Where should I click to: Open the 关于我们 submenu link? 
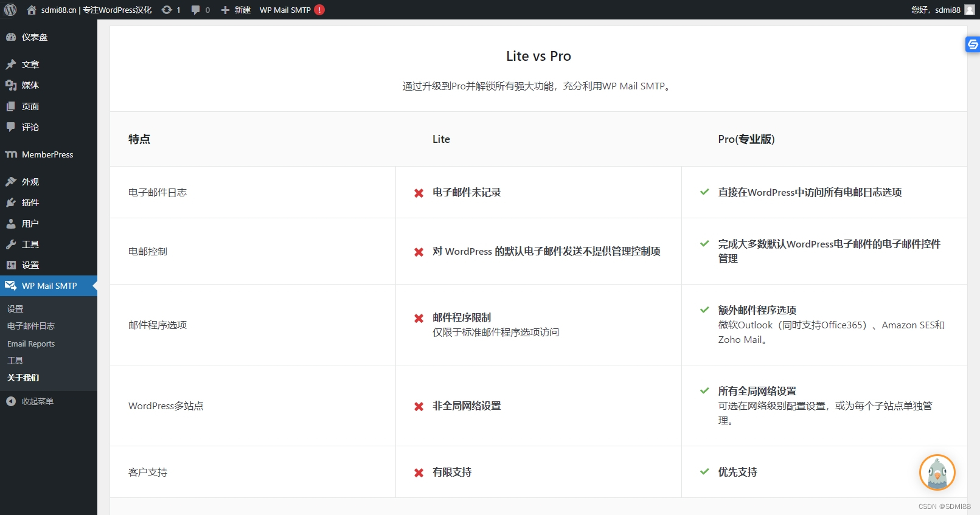click(23, 378)
